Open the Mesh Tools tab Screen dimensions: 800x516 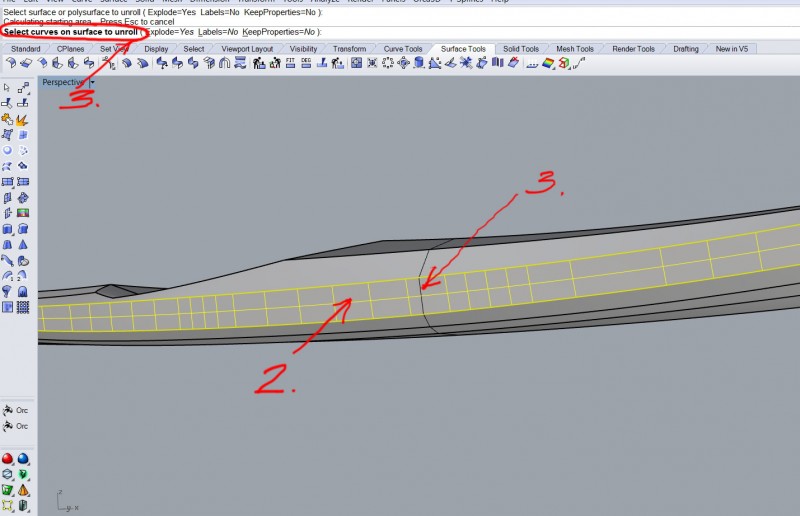[575, 49]
